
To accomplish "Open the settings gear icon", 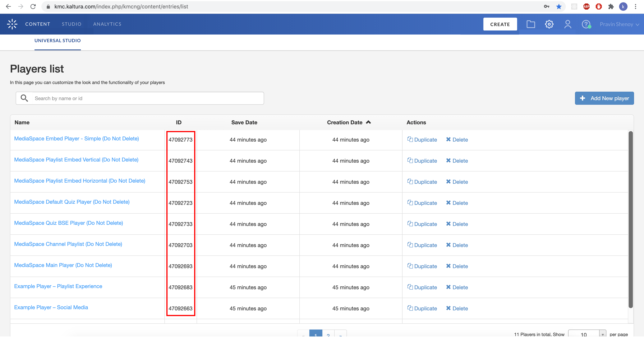I will pyautogui.click(x=549, y=24).
